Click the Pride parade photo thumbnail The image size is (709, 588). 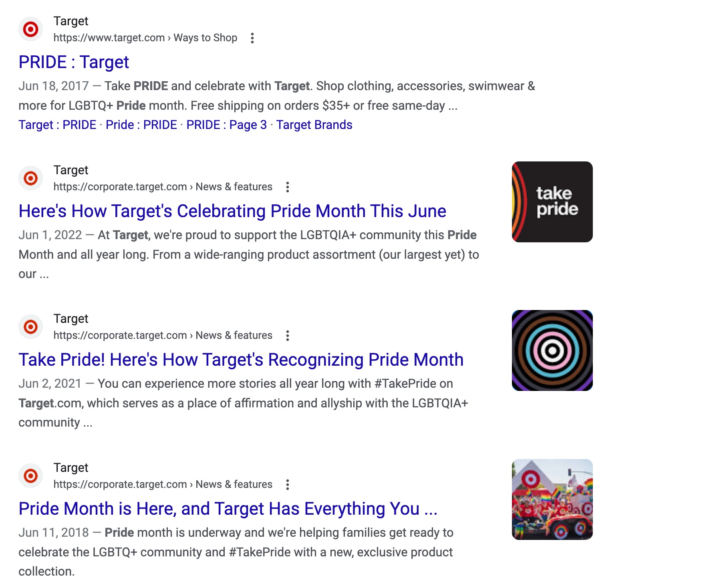(x=552, y=499)
